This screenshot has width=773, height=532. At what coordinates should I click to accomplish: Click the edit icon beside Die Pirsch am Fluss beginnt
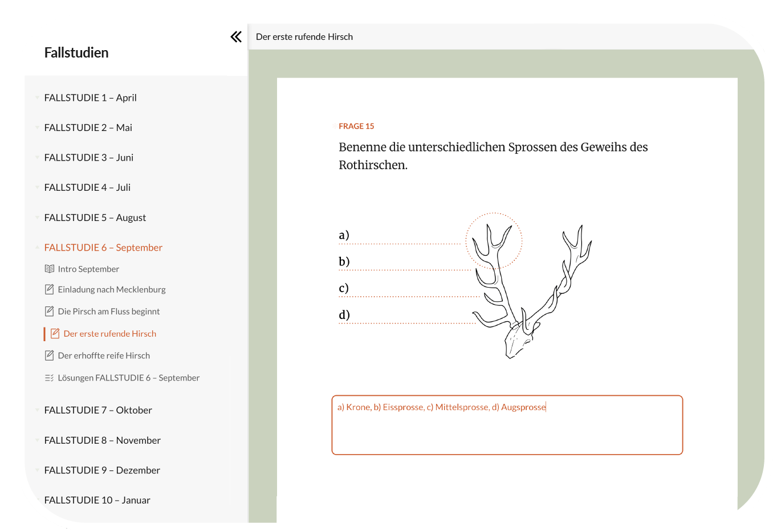(50, 311)
